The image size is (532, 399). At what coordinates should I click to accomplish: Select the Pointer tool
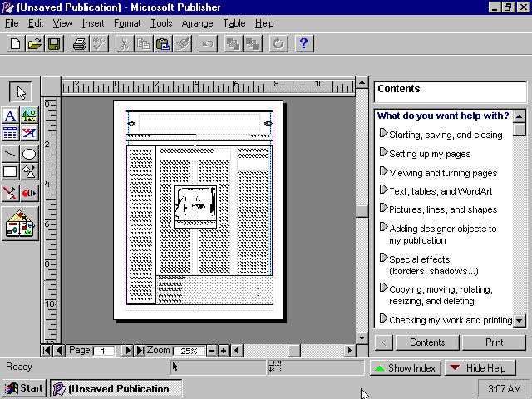20,92
